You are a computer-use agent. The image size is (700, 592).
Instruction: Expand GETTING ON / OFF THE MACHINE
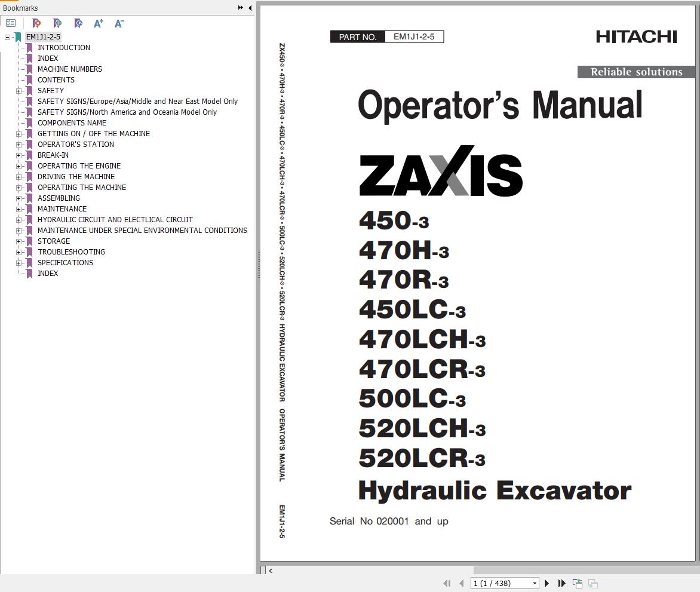[19, 134]
